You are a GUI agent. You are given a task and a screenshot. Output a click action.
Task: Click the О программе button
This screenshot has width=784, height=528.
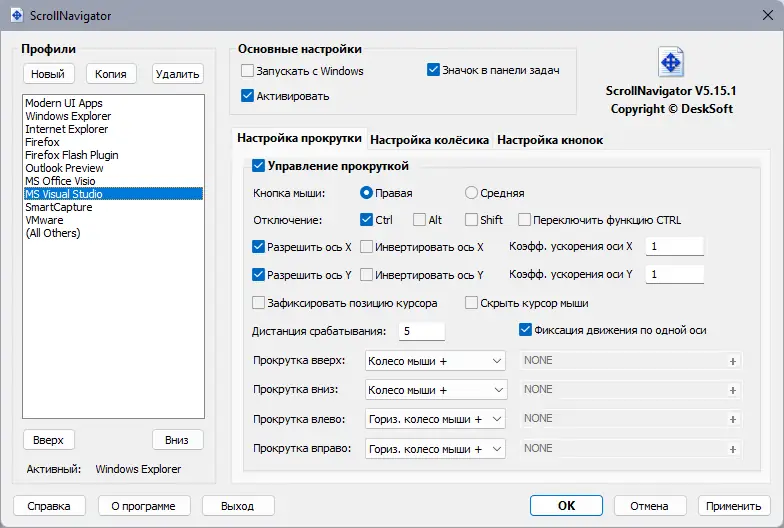(x=144, y=506)
